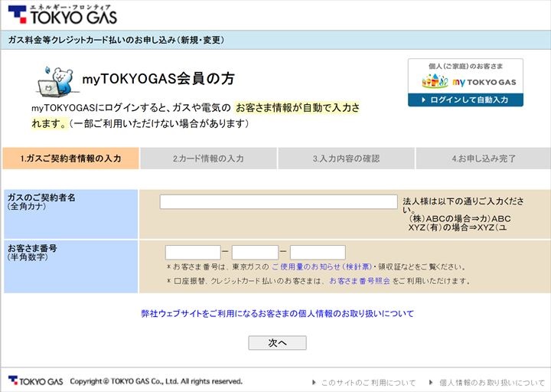551x392 pixels.
Task: Open the お客さま番号照会 link
Action: tap(360, 281)
